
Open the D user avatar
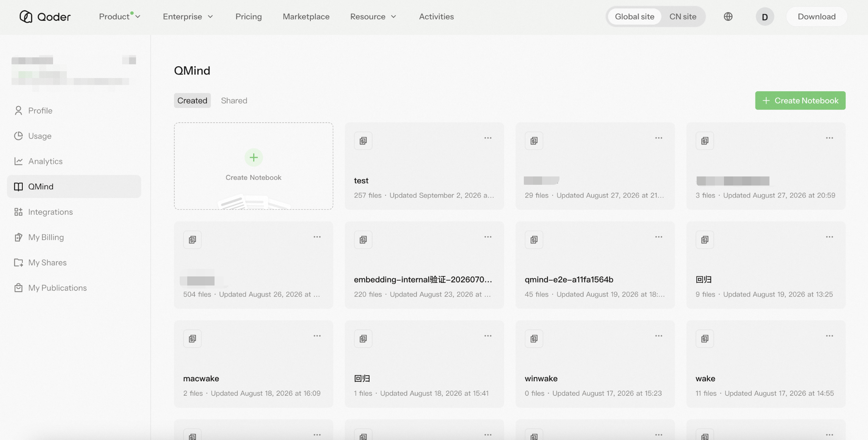point(765,17)
